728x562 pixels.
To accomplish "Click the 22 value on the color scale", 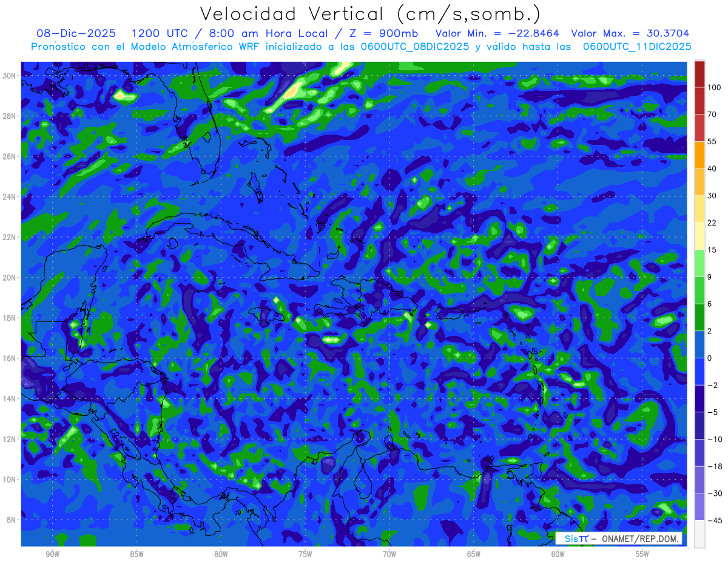I will pyautogui.click(x=712, y=222).
